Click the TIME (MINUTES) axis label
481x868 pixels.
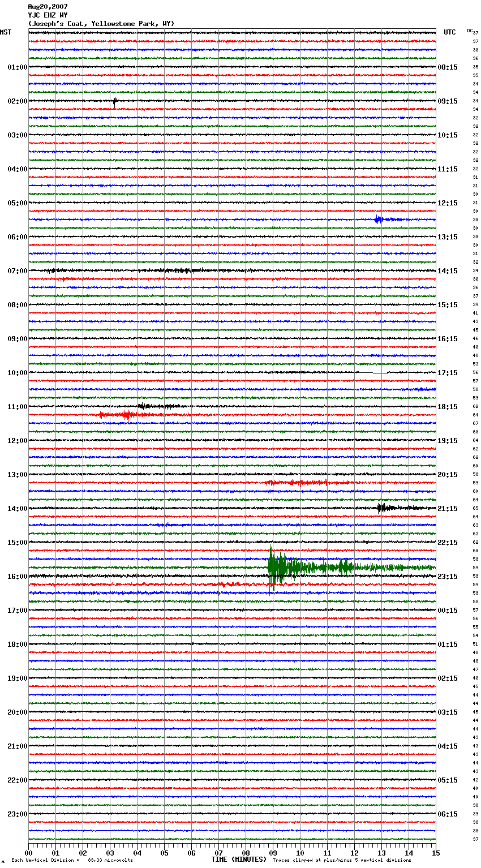[x=238, y=860]
